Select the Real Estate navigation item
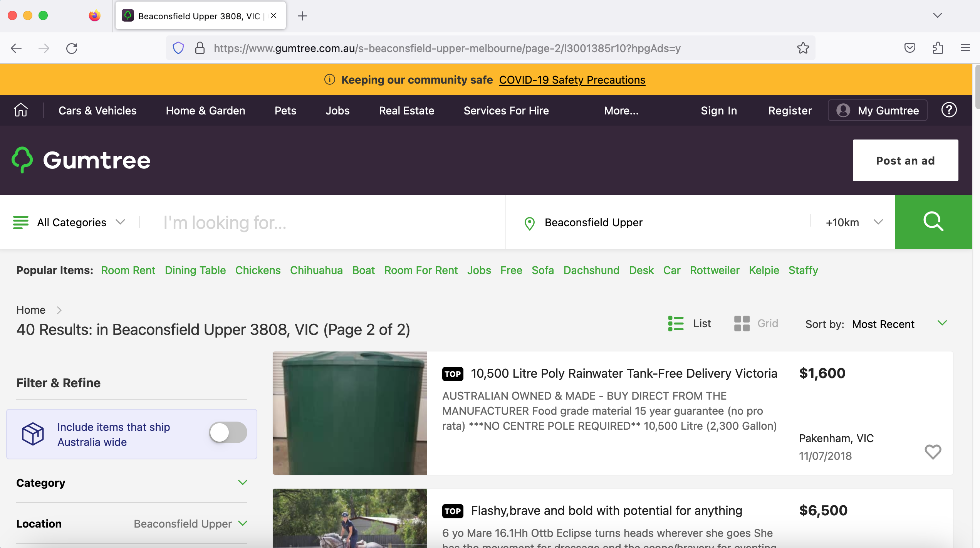980x548 pixels. [406, 110]
